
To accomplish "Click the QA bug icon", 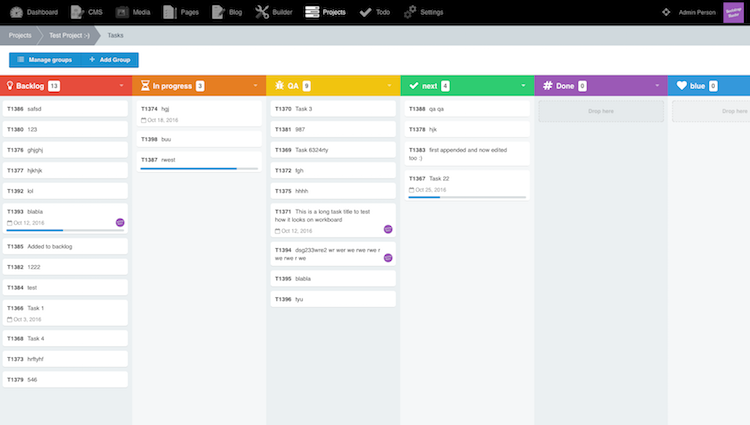I will [279, 86].
